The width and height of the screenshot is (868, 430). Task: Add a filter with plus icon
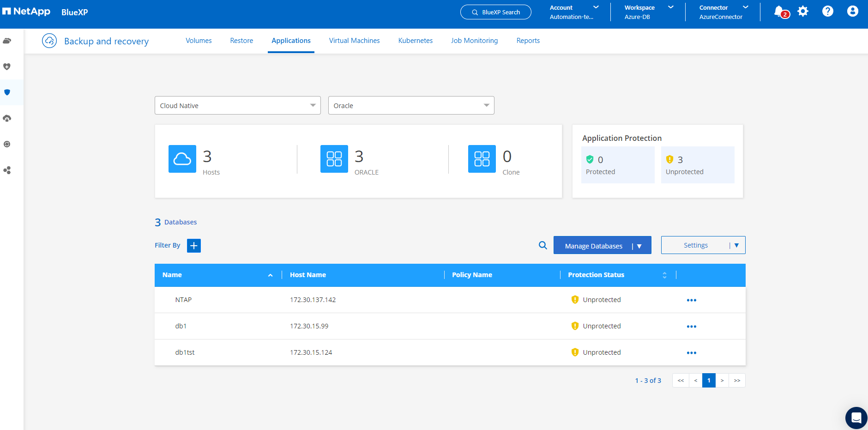coord(194,246)
